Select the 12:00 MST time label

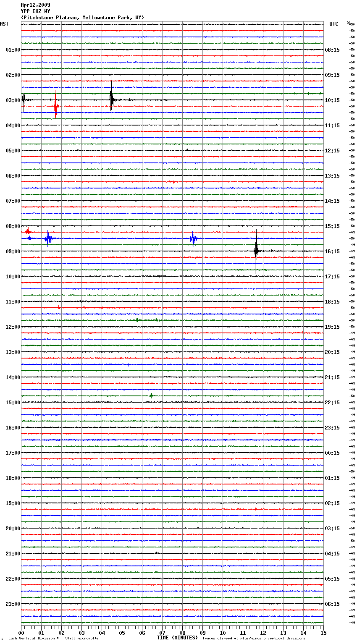[13, 327]
